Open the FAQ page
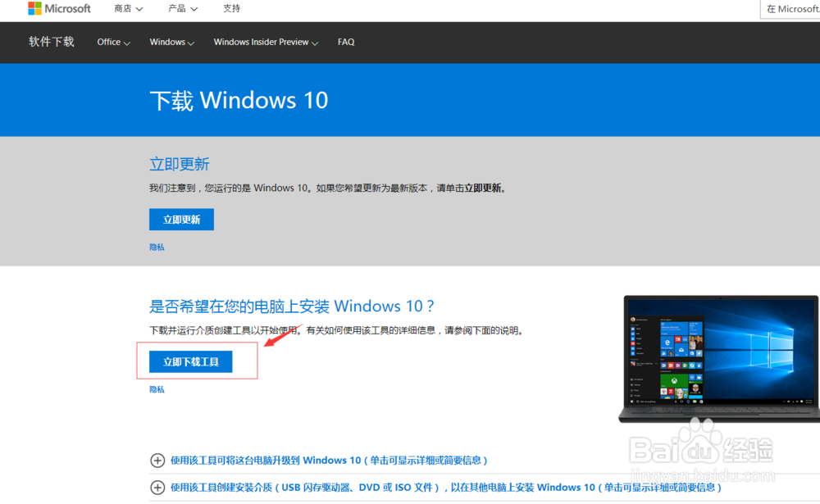The height and width of the screenshot is (504, 820). click(346, 42)
